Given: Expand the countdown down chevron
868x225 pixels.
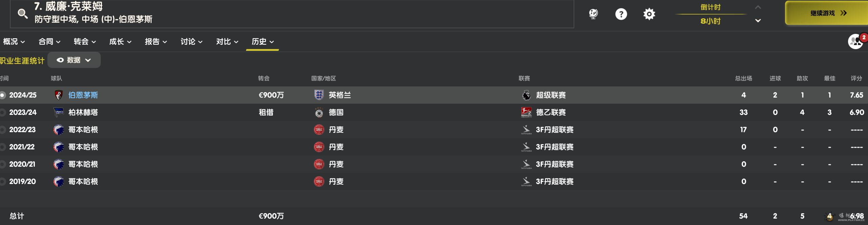Looking at the screenshot, I should [758, 21].
